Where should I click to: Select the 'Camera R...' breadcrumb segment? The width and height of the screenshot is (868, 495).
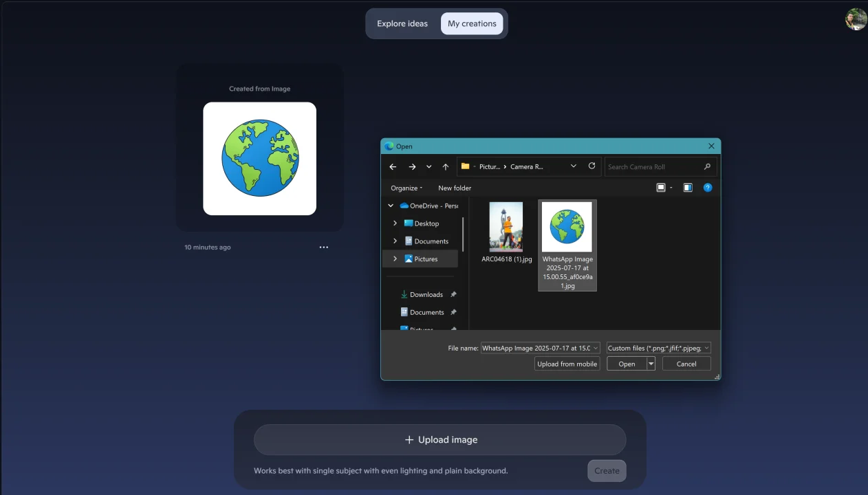click(527, 166)
